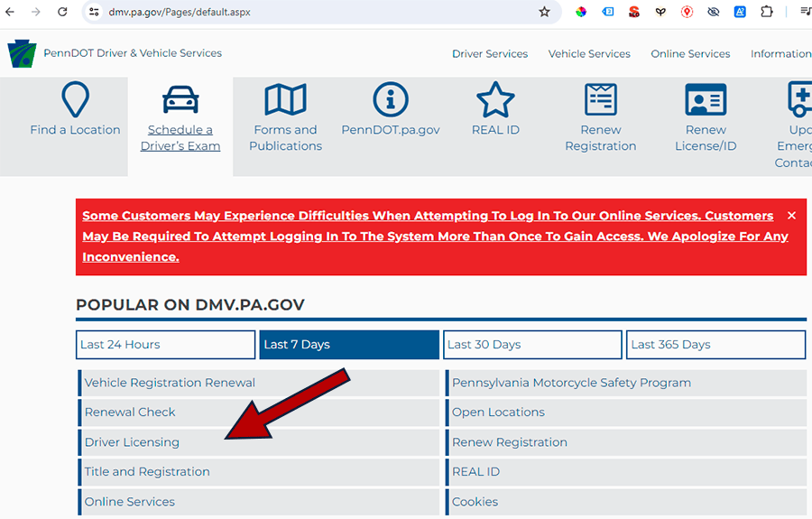812x519 pixels.
Task: Open the blue translate-style extension icon
Action: coord(740,12)
